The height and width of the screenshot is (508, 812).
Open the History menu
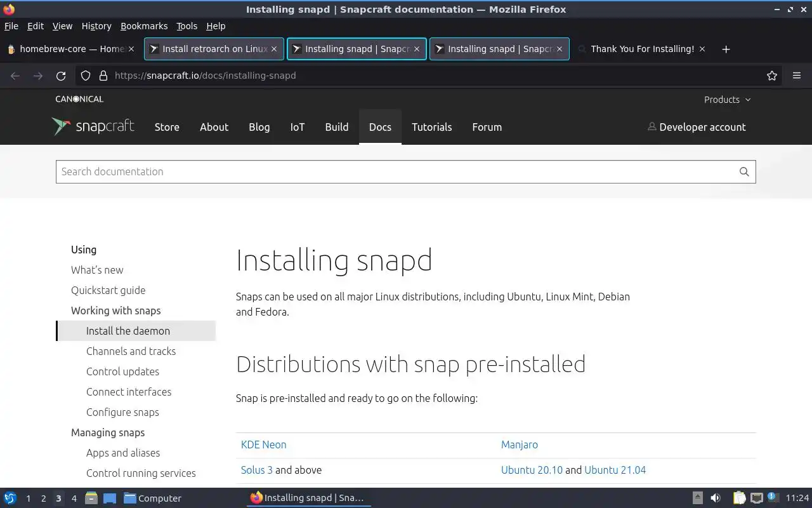pyautogui.click(x=96, y=26)
